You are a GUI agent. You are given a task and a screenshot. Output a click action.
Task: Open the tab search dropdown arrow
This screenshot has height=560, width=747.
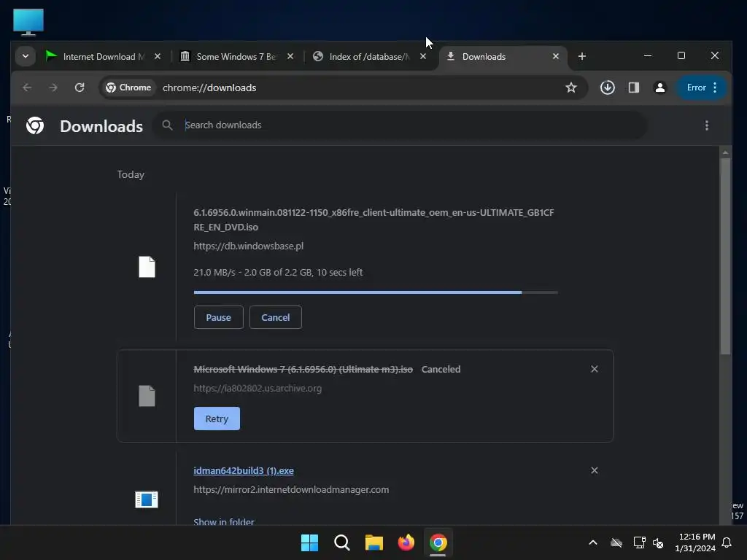point(26,56)
